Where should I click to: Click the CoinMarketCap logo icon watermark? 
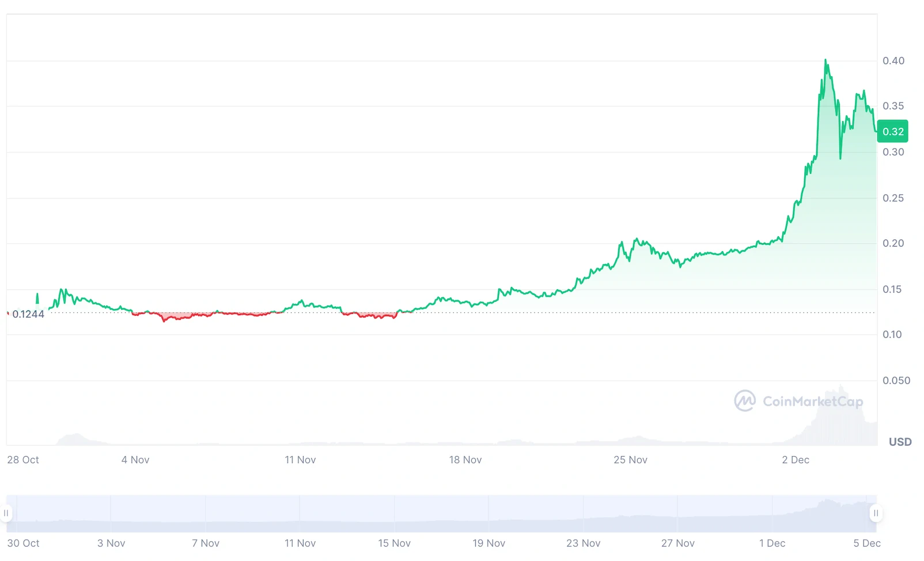click(744, 401)
